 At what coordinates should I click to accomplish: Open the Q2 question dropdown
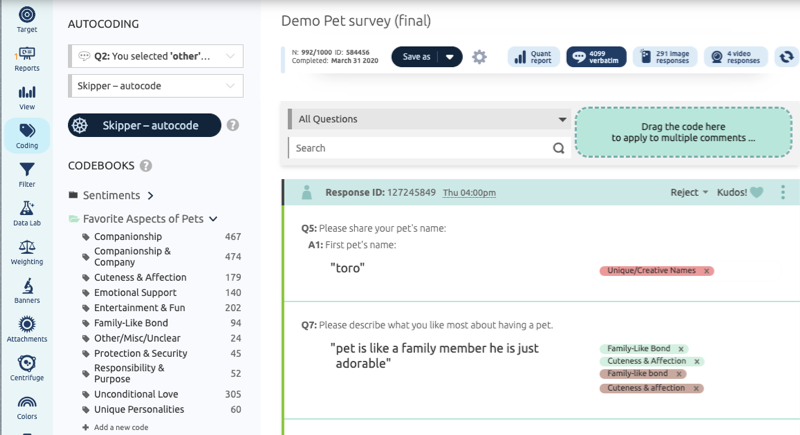point(156,56)
